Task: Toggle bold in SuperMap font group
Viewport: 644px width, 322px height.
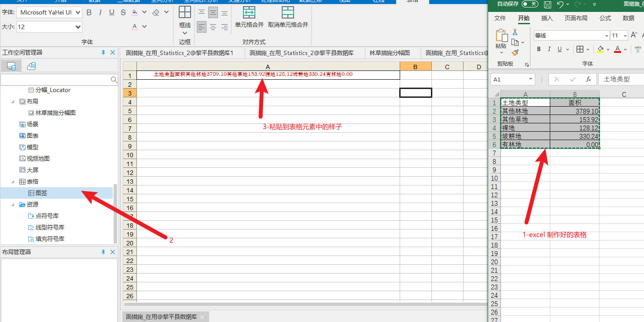Action: [x=89, y=13]
